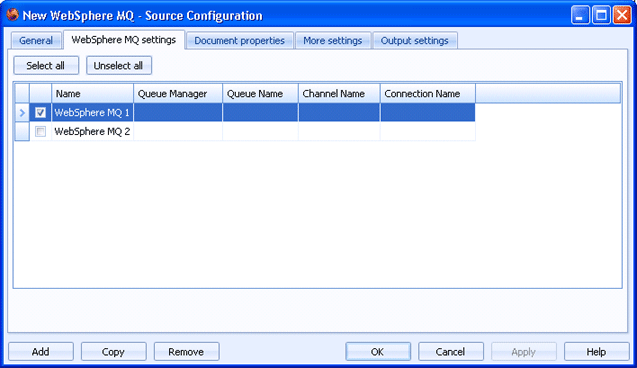This screenshot has width=637, height=368.
Task: Click the Queue Name column header
Action: tap(260, 93)
